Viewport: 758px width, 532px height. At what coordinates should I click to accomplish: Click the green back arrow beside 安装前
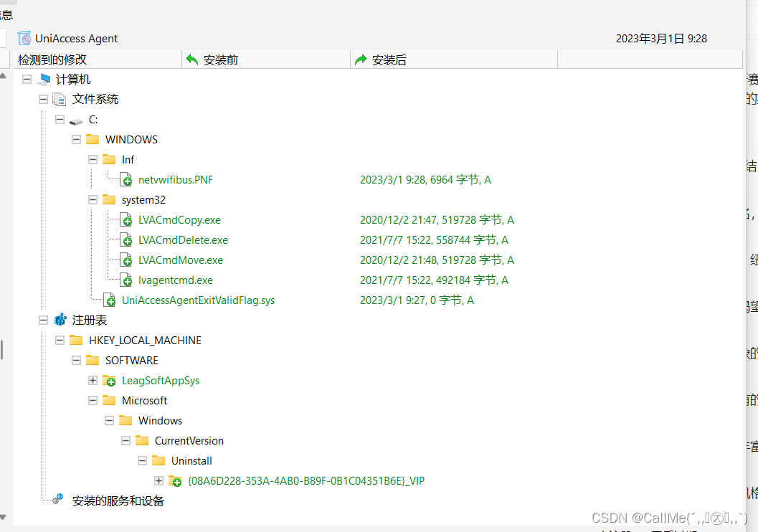pyautogui.click(x=192, y=60)
